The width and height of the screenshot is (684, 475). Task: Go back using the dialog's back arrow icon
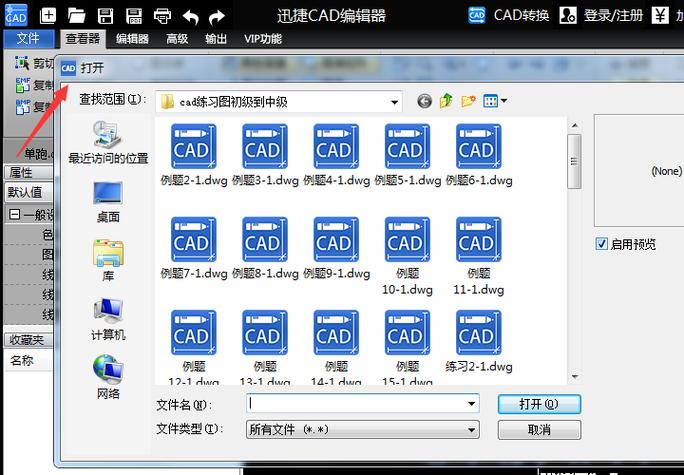tap(424, 101)
